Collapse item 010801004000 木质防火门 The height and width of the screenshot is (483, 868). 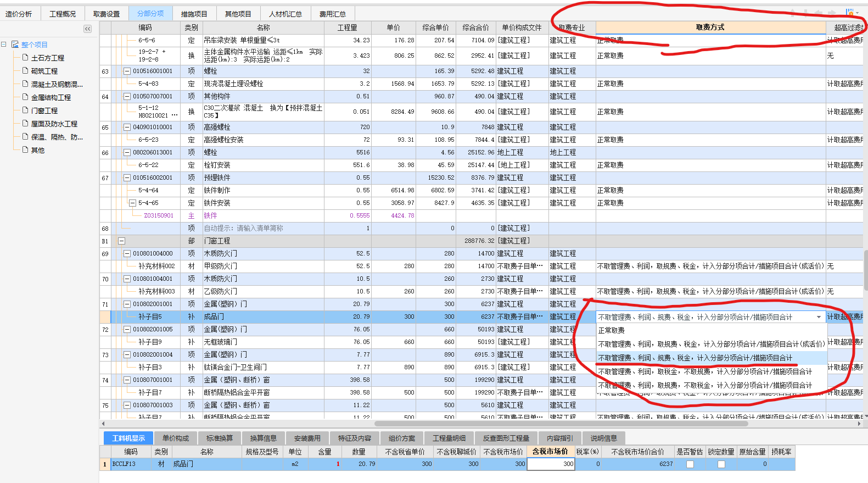click(x=127, y=254)
